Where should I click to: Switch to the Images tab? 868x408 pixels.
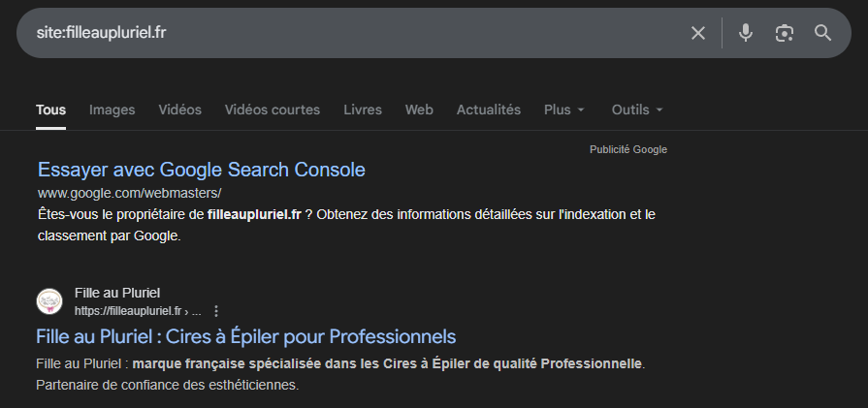[x=112, y=110]
